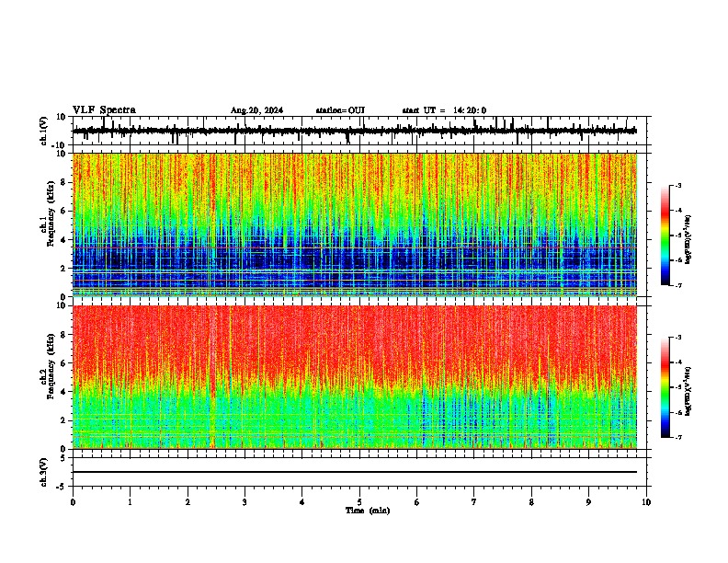Click the "station=OUI" label
Image resolution: width=728 pixels, height=563 pixels.
click(x=340, y=110)
